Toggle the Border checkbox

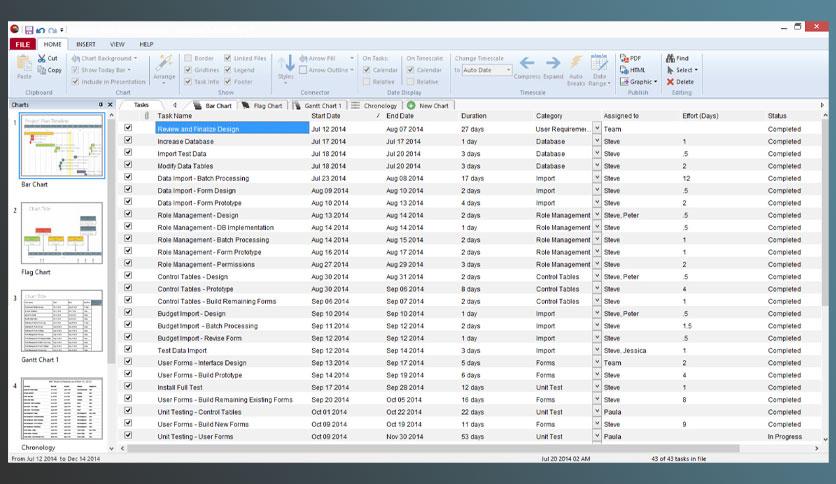pos(188,58)
